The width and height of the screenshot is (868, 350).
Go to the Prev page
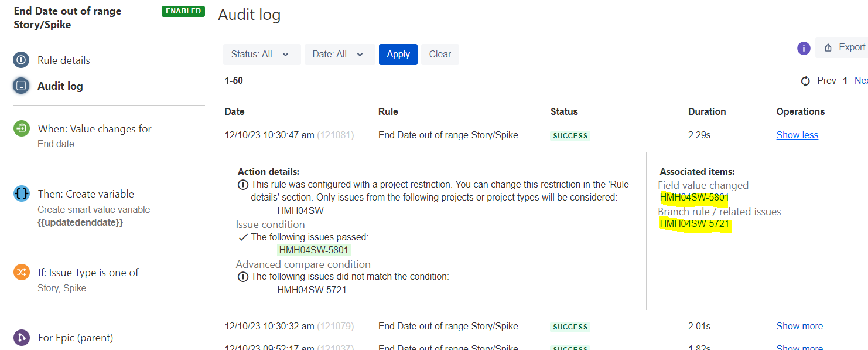click(x=826, y=81)
